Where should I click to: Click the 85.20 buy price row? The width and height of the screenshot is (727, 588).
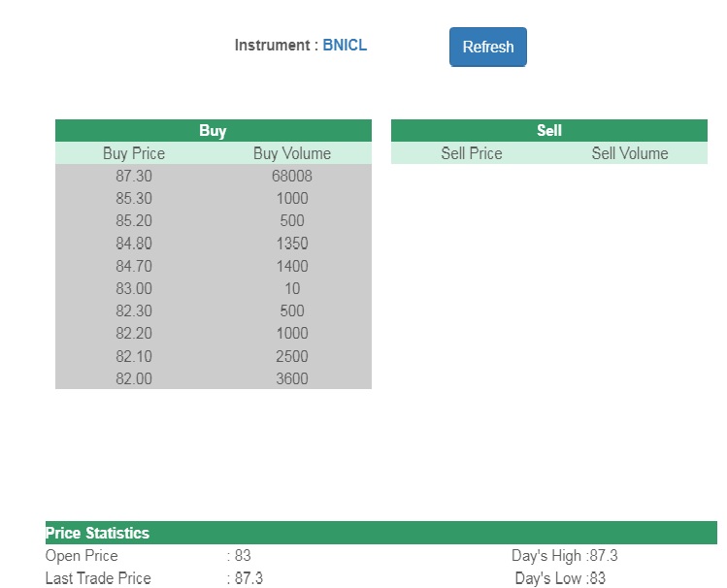(x=134, y=220)
